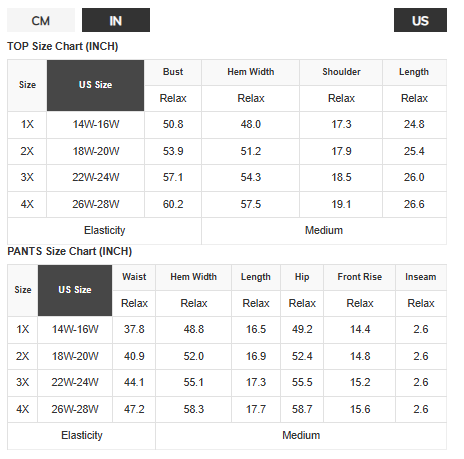
Task: Click Elasticity label in TOP chart
Action: [x=104, y=231]
